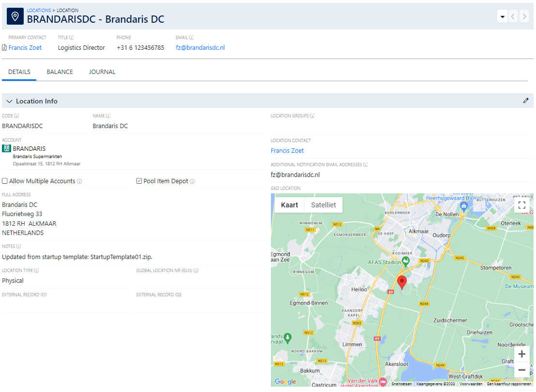
Task: Click info icon next to CODE label
Action: tap(16, 116)
